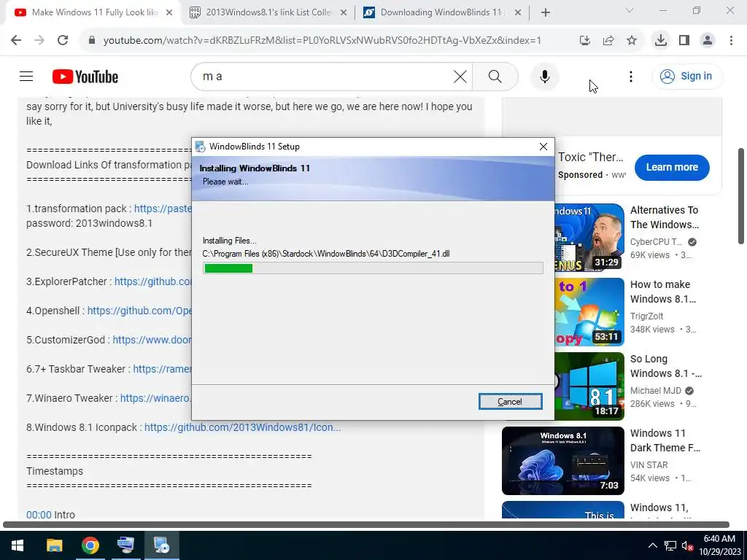Click YouTube search magnifier button
The width and height of the screenshot is (747, 560).
(x=495, y=76)
